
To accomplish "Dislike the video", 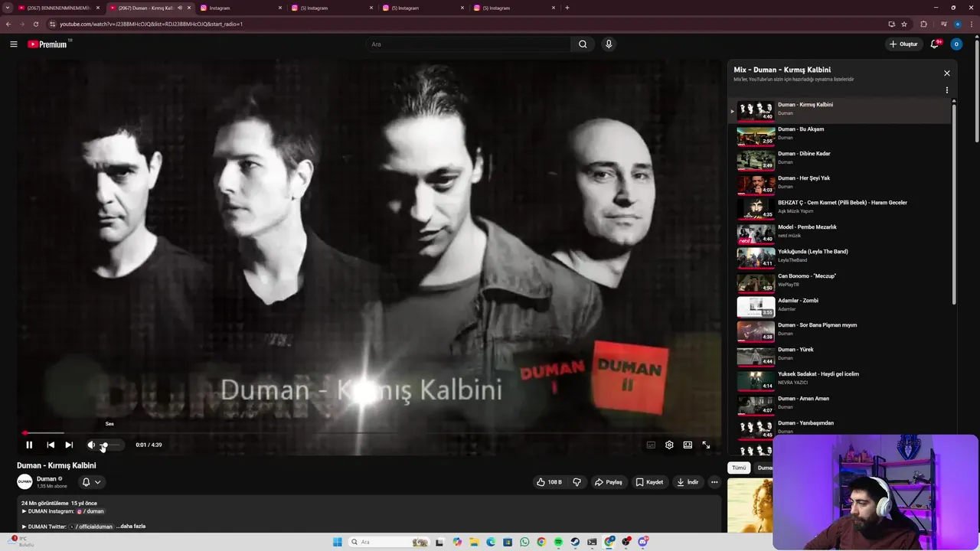I will tap(577, 482).
